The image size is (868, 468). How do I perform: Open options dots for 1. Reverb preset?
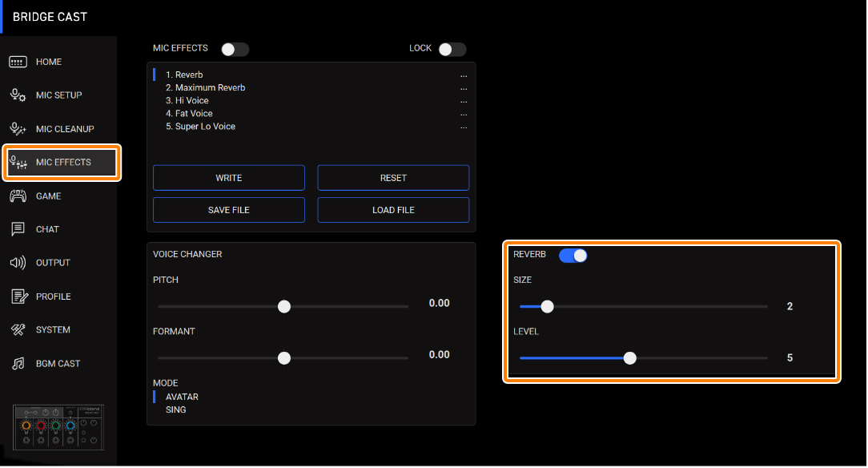coord(464,76)
